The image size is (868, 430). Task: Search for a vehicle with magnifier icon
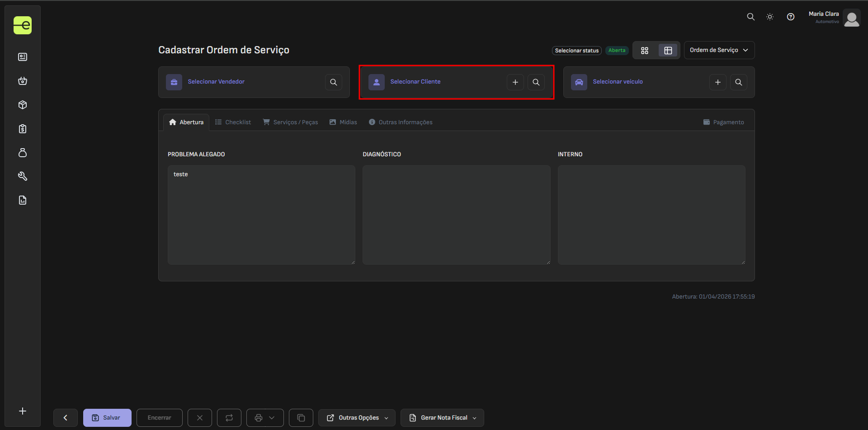[738, 82]
